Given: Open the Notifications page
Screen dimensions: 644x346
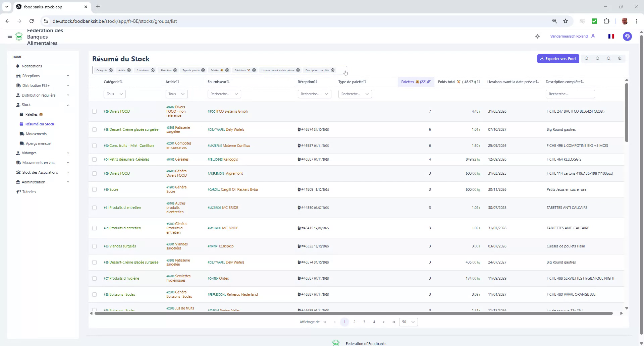Looking at the screenshot, I should (32, 66).
